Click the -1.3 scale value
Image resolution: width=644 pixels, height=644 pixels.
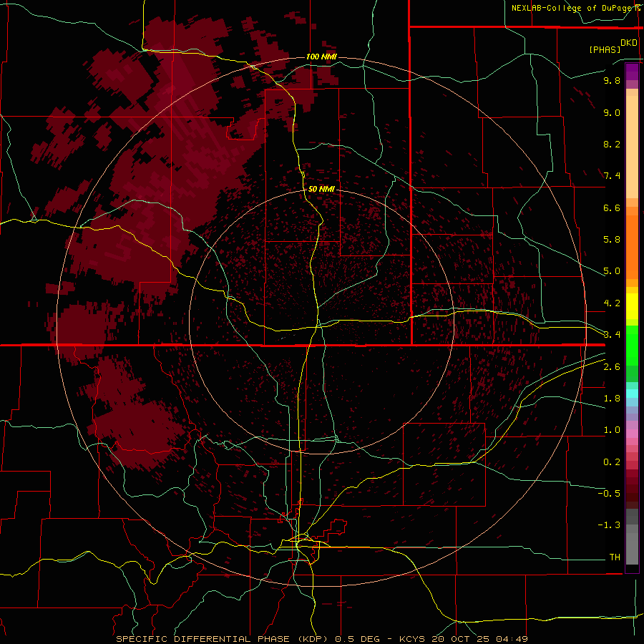pyautogui.click(x=609, y=525)
